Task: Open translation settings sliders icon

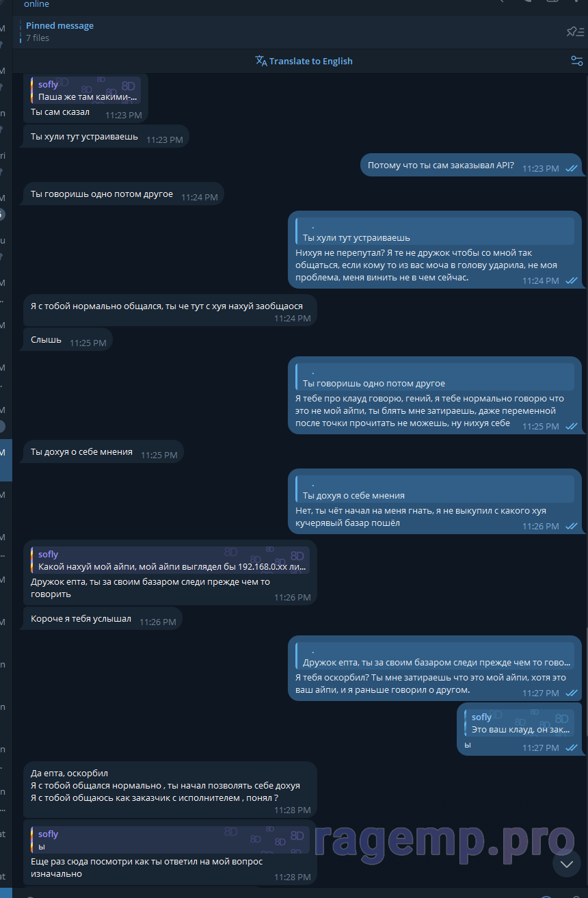Action: (577, 61)
